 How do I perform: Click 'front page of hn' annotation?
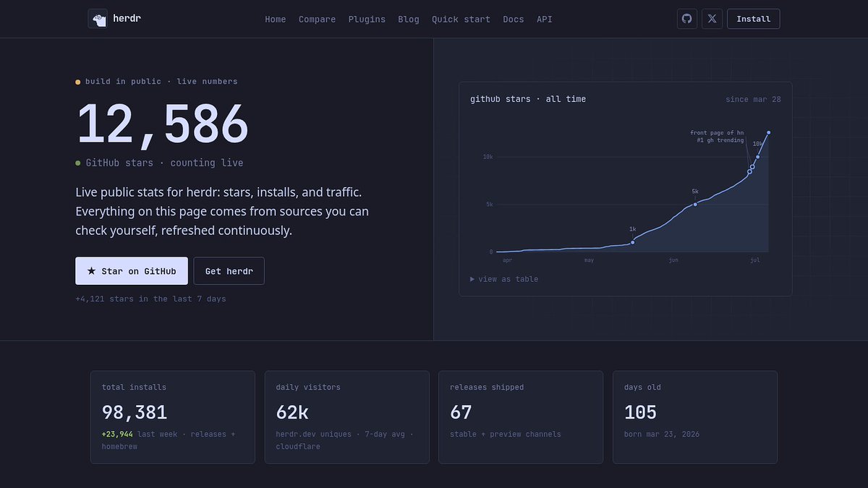tap(717, 133)
